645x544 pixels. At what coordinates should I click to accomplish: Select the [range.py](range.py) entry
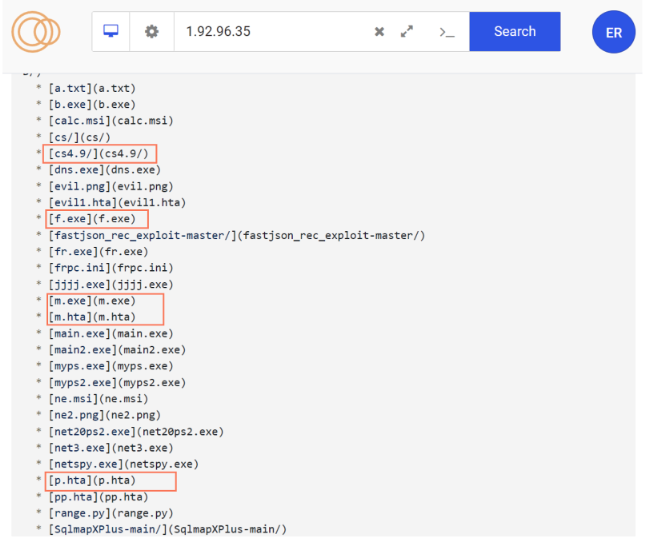tap(111, 513)
